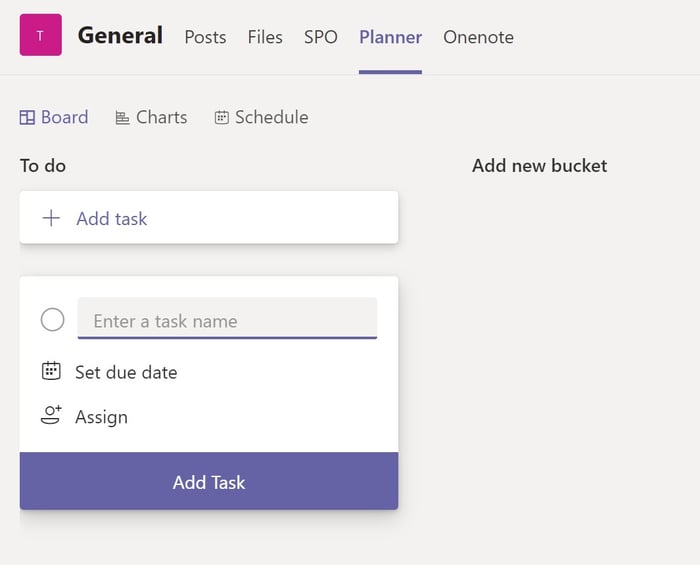Click Assign label to pick member
700x565 pixels.
click(x=101, y=417)
